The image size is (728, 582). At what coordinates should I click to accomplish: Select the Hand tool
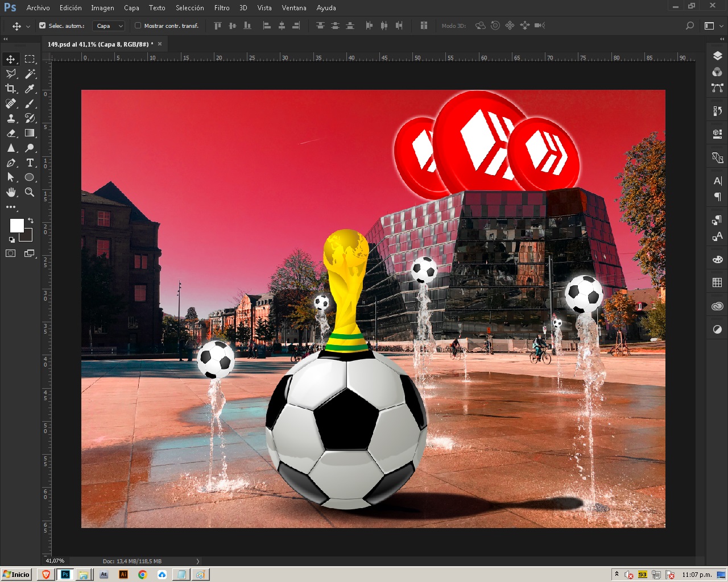tap(11, 192)
